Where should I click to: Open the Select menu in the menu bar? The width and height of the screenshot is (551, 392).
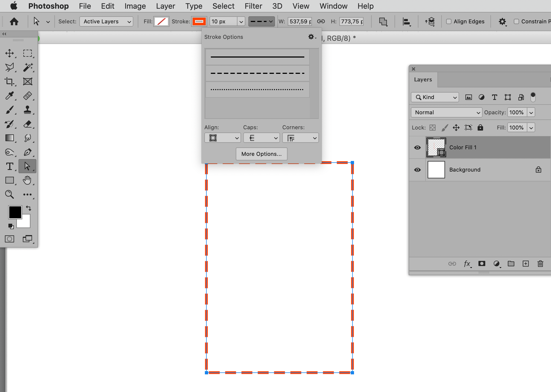[223, 6]
